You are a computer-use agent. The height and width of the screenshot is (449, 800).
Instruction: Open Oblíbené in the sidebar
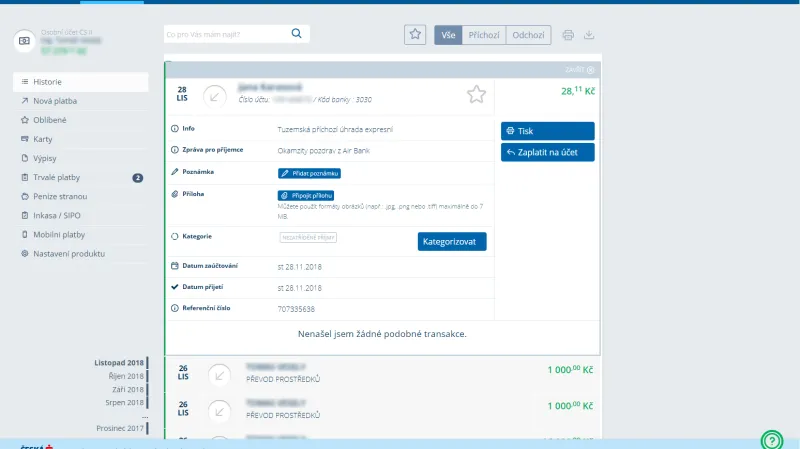[x=81, y=120]
